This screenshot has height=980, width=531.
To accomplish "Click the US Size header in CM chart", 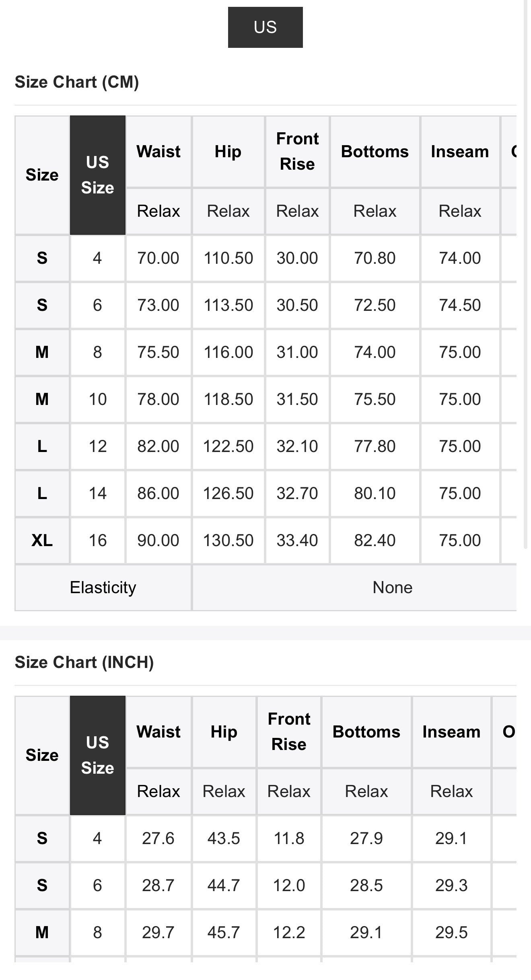I will click(98, 175).
